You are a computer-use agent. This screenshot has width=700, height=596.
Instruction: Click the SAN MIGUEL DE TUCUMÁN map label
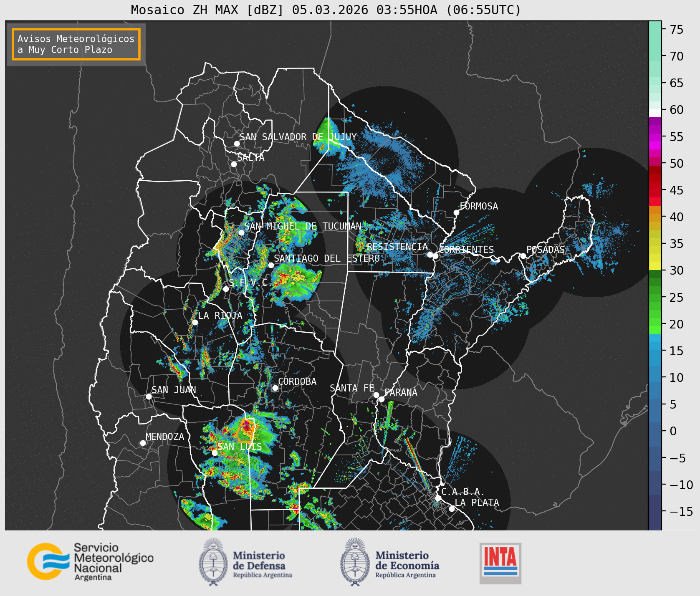[x=303, y=226]
